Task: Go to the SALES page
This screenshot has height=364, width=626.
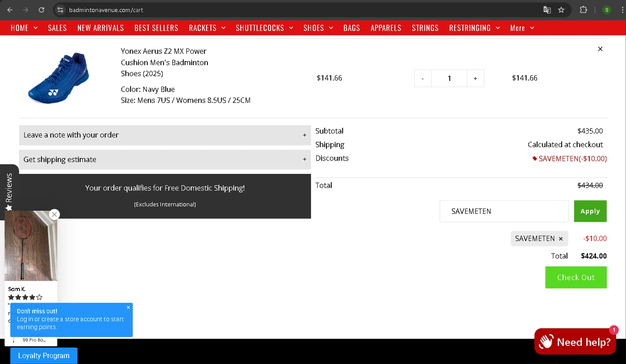Action: [x=57, y=28]
